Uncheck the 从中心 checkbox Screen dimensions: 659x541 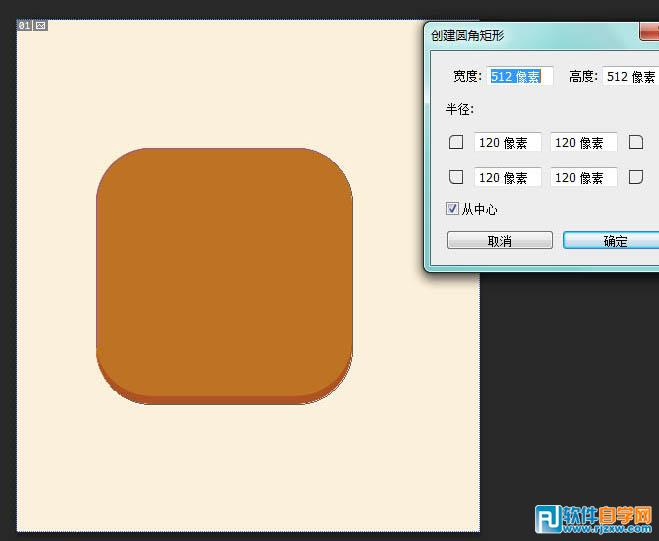click(453, 209)
